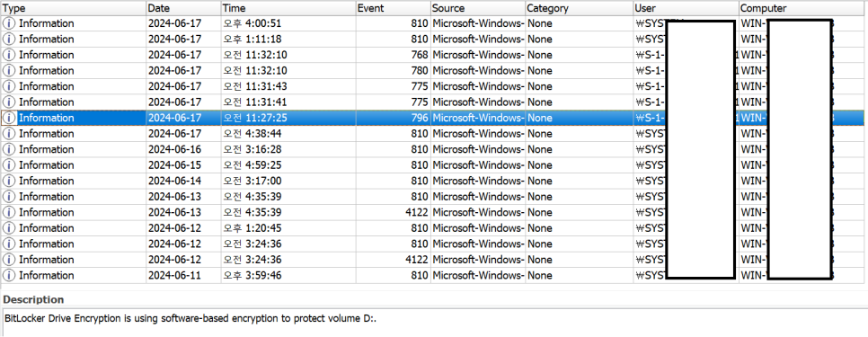This screenshot has width=868, height=337.
Task: Click the info icon of the 오후 1:11:18 row
Action: pyautogui.click(x=9, y=40)
